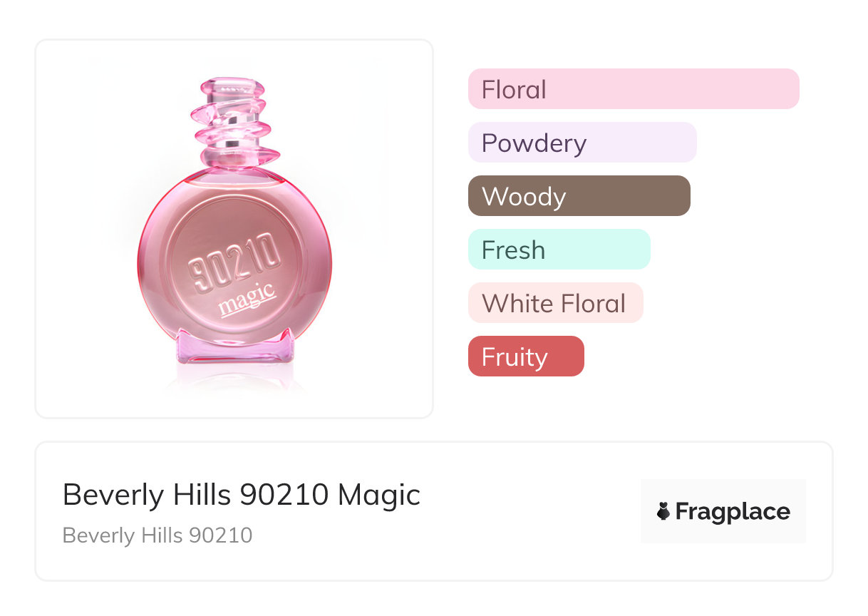The image size is (868, 616).
Task: Click the Fragplace perfume bottle logo icon
Action: tap(663, 511)
